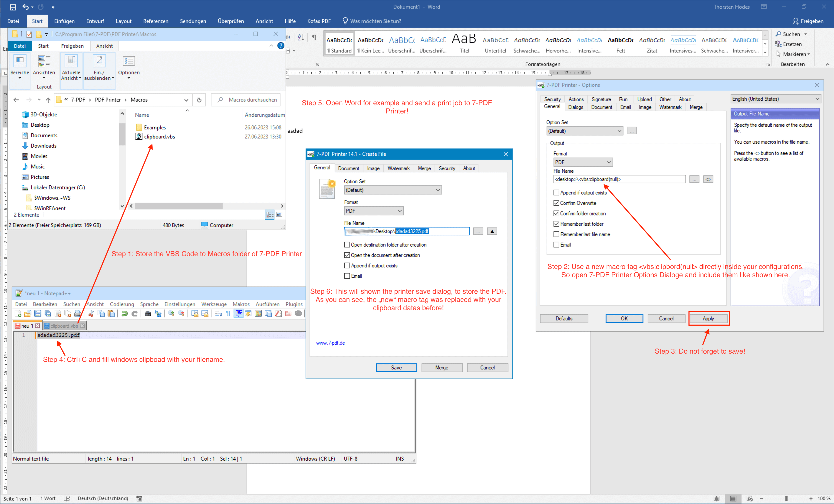Click the Paste icon in Notepad++ toolbar
This screenshot has height=504, width=834.
111,313
